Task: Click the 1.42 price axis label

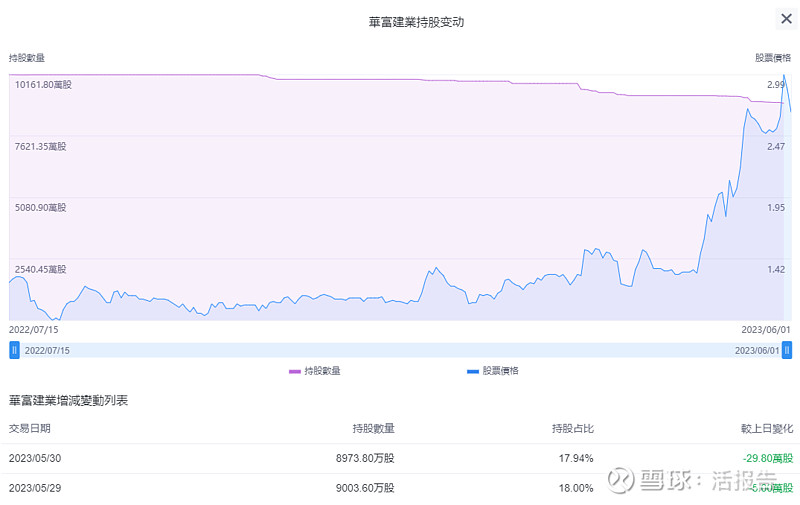Action: tap(776, 269)
